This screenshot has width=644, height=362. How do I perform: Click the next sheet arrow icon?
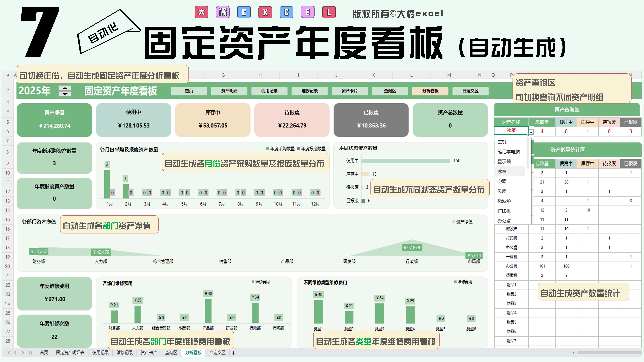pyautogui.click(x=23, y=353)
